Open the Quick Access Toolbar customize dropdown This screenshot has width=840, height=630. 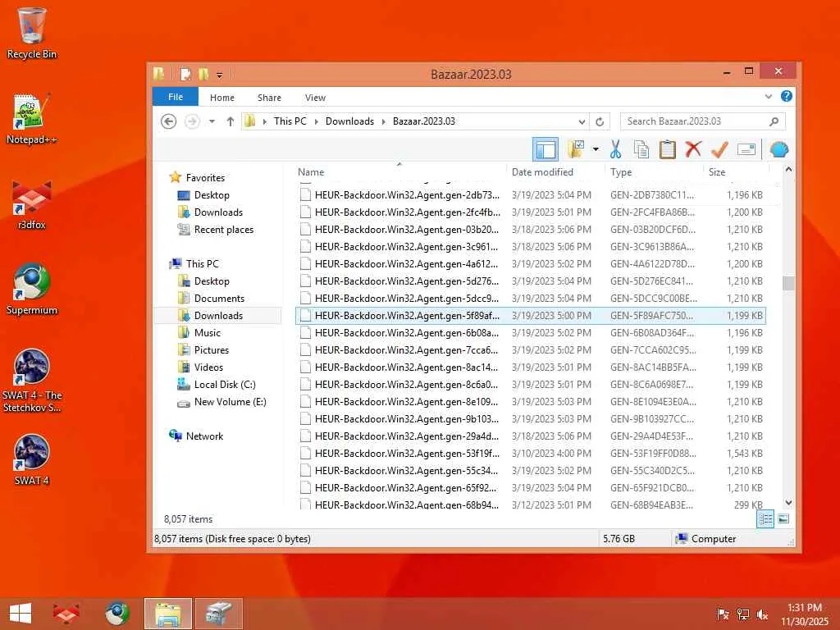point(220,75)
